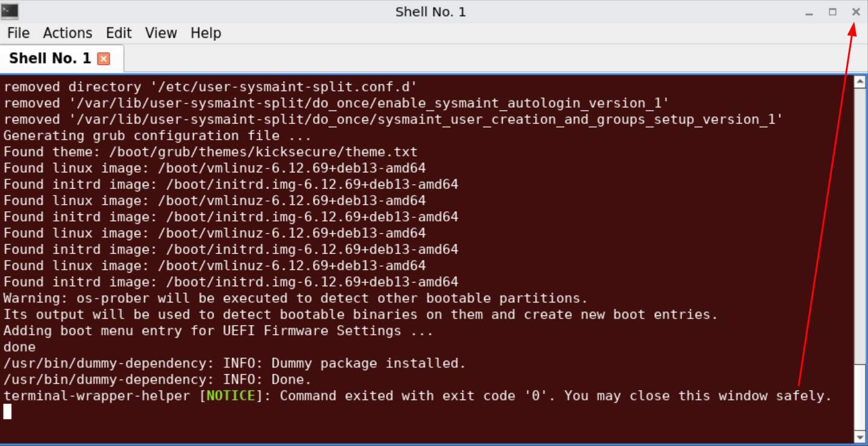Close the terminal window safely
Viewport: 868px width, 446px height.
coord(855,11)
